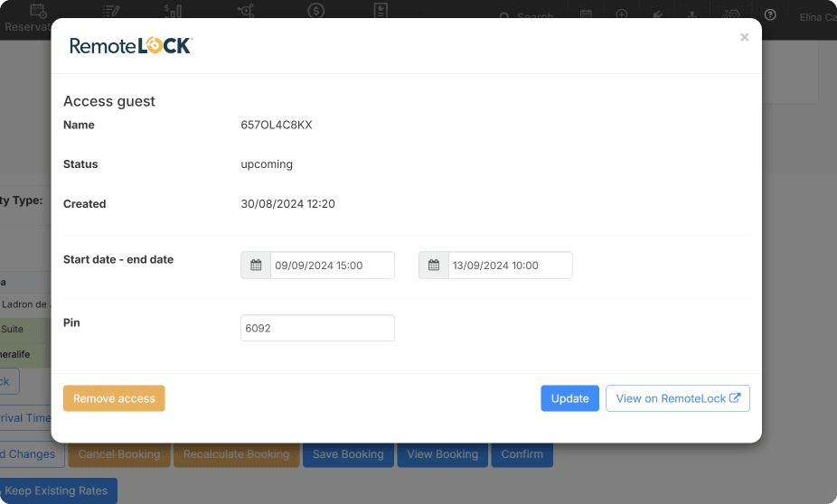Click the dollar sign icon in background top bar
The width and height of the screenshot is (837, 504).
(x=316, y=10)
